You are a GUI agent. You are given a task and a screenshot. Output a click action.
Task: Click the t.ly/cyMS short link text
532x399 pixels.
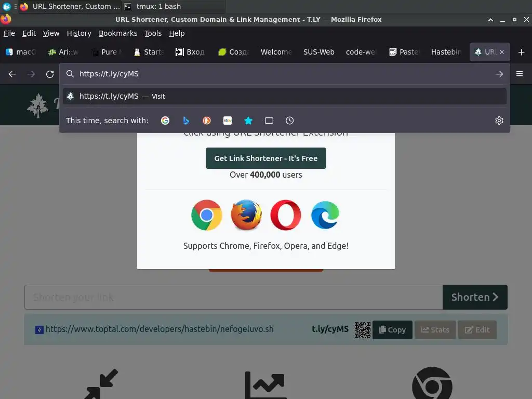pos(330,329)
